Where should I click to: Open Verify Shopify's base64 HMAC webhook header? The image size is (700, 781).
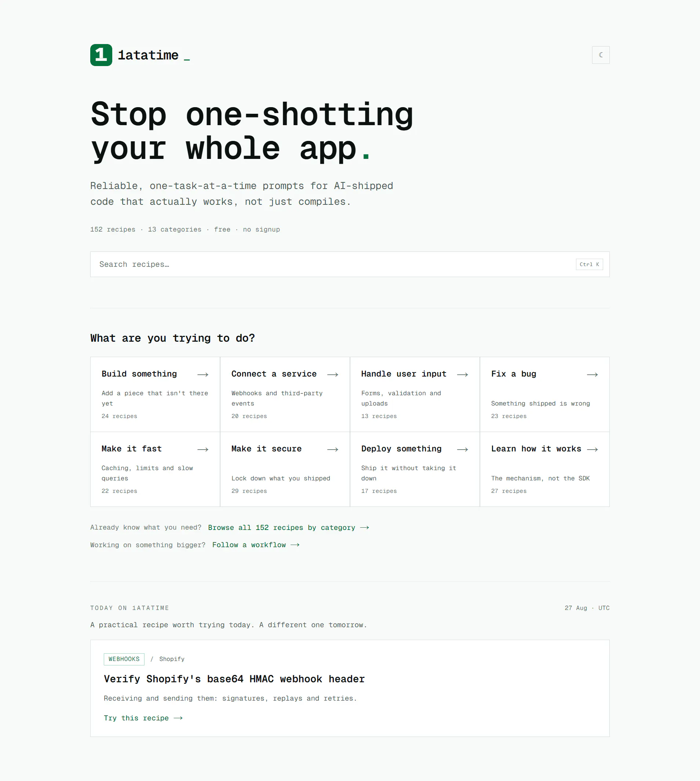point(234,679)
